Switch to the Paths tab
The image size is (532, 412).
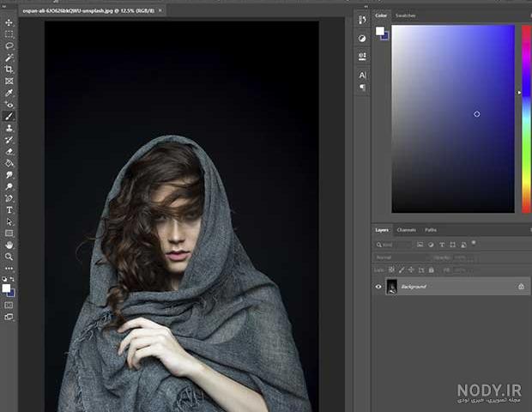point(431,230)
